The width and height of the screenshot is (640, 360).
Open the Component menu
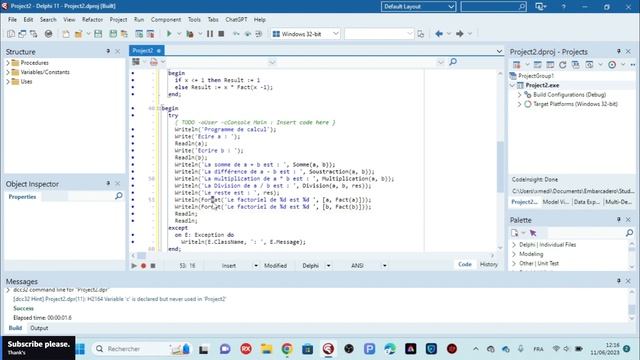tap(166, 20)
